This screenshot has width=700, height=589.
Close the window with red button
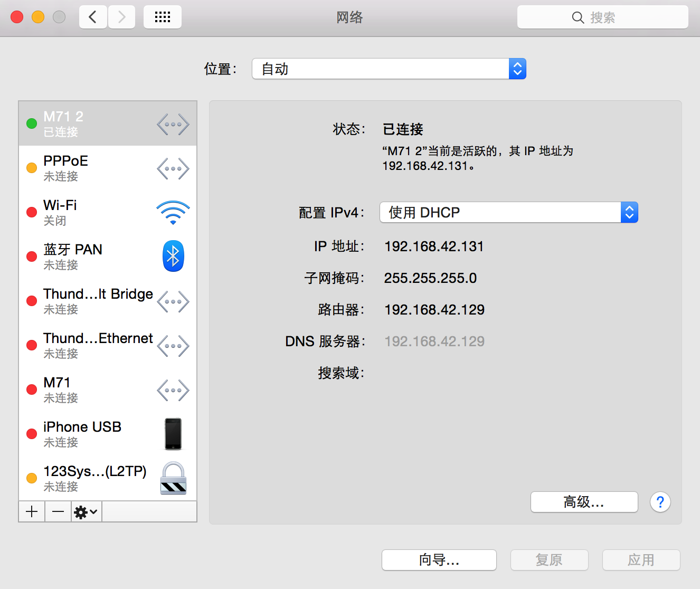(x=17, y=17)
